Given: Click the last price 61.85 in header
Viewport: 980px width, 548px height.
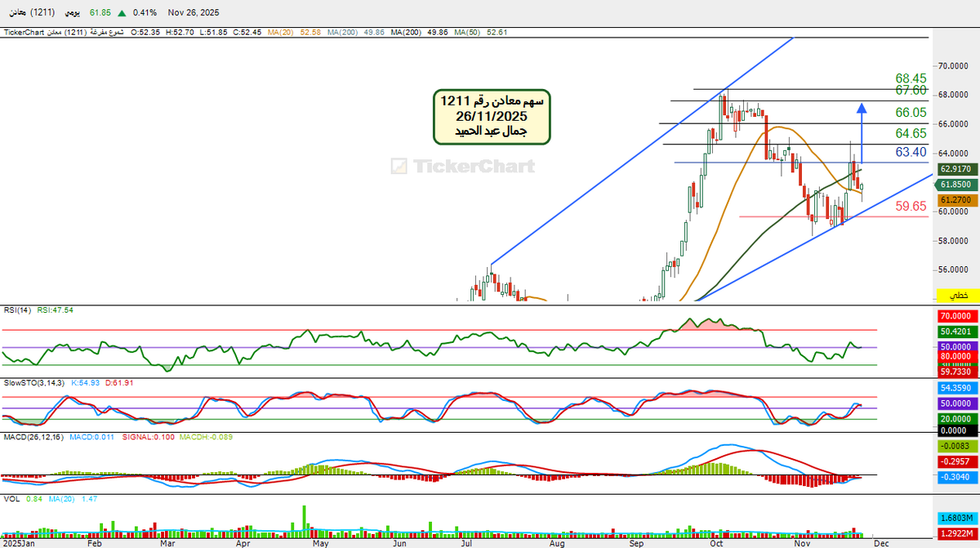Looking at the screenshot, I should [100, 13].
